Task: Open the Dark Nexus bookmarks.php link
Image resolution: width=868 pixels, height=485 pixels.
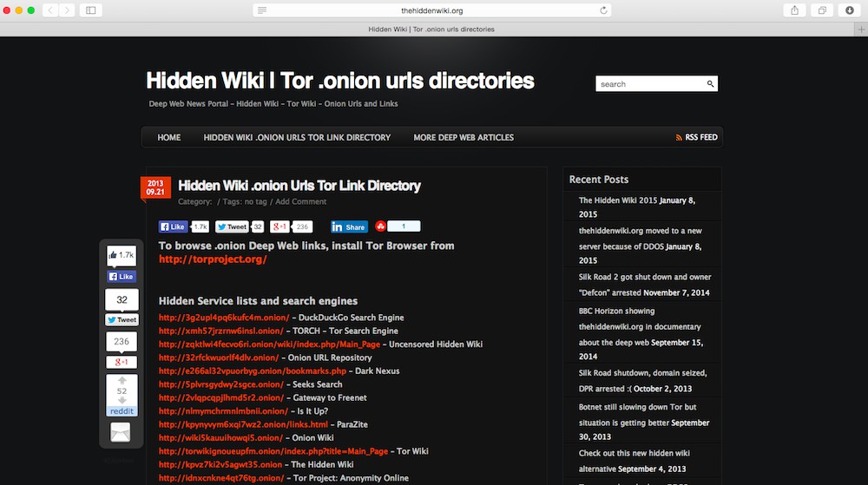Action: pos(253,370)
